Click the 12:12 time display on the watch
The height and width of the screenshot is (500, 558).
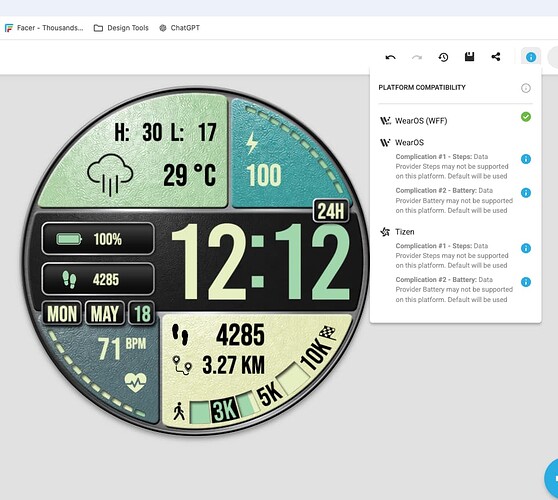(261, 262)
